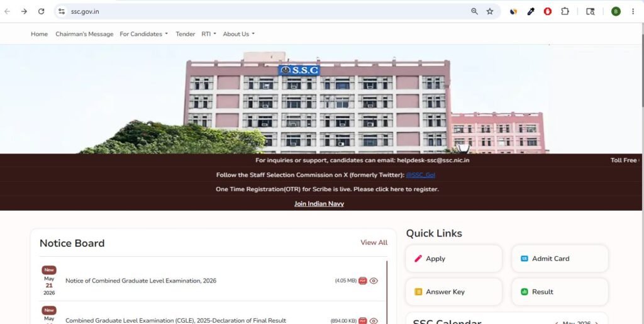Open Chrome's three-dot menu

coord(633,11)
